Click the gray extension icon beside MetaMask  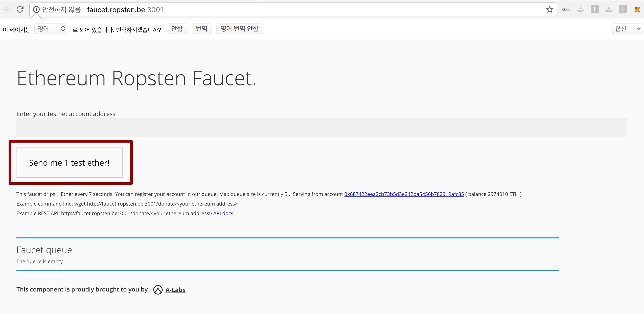[623, 9]
